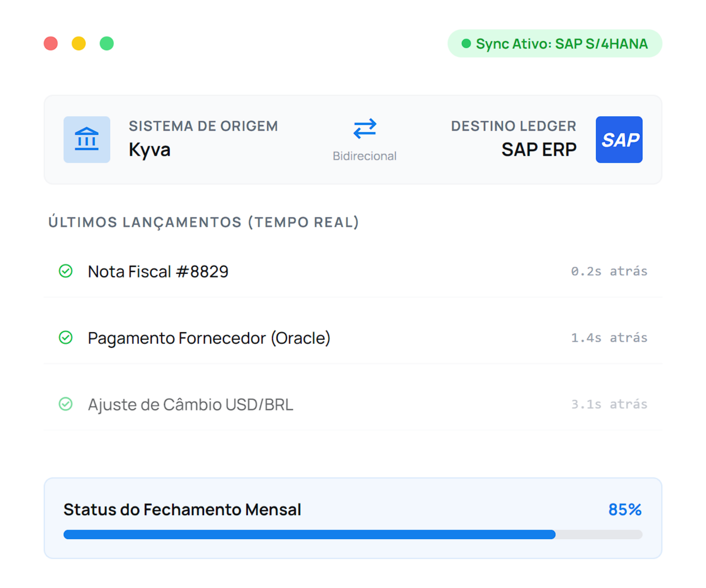Select the Ajuste de Câmbio USD/BRL entry
This screenshot has width=706, height=588.
pyautogui.click(x=191, y=405)
